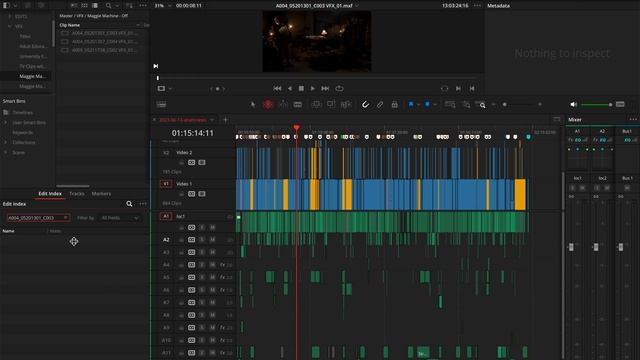Stop viewer playback
The width and height of the screenshot is (640, 360).
tap(301, 88)
